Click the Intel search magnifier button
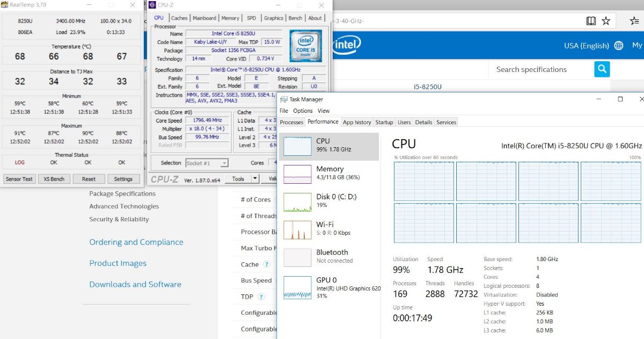644x339 pixels. click(x=602, y=69)
